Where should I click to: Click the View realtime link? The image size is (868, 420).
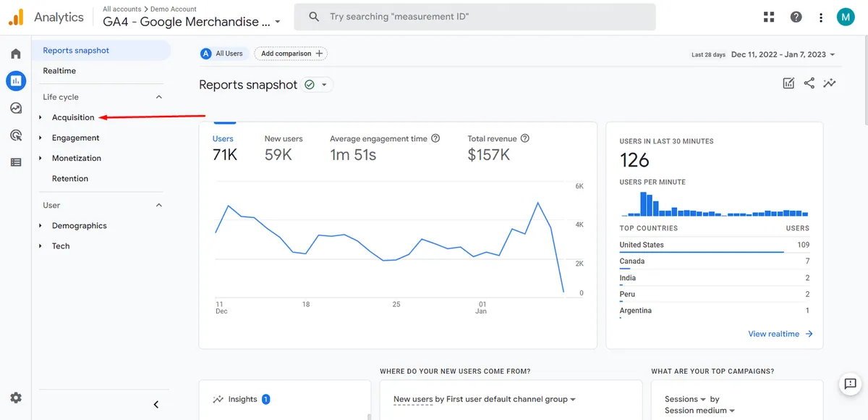pyautogui.click(x=780, y=334)
